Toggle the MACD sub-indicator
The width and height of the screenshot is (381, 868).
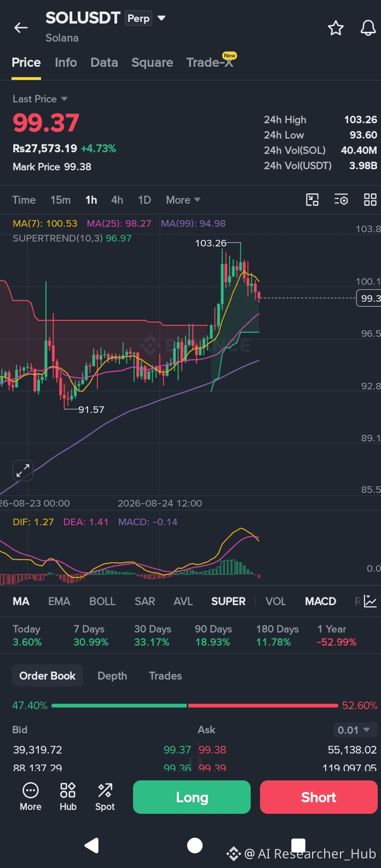pos(320,601)
